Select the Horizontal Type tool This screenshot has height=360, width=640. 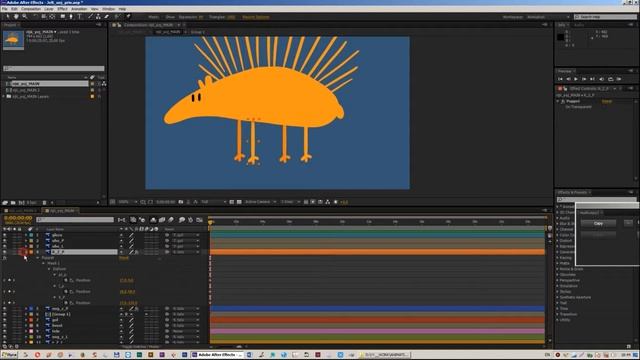tap(80, 17)
